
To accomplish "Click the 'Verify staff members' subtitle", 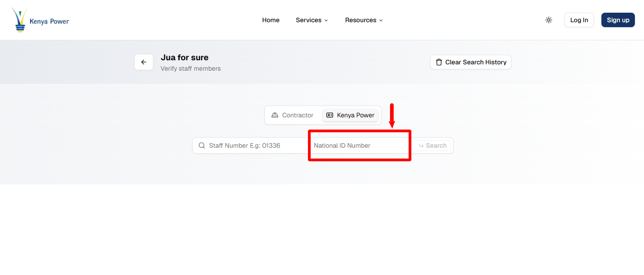I will 190,69.
